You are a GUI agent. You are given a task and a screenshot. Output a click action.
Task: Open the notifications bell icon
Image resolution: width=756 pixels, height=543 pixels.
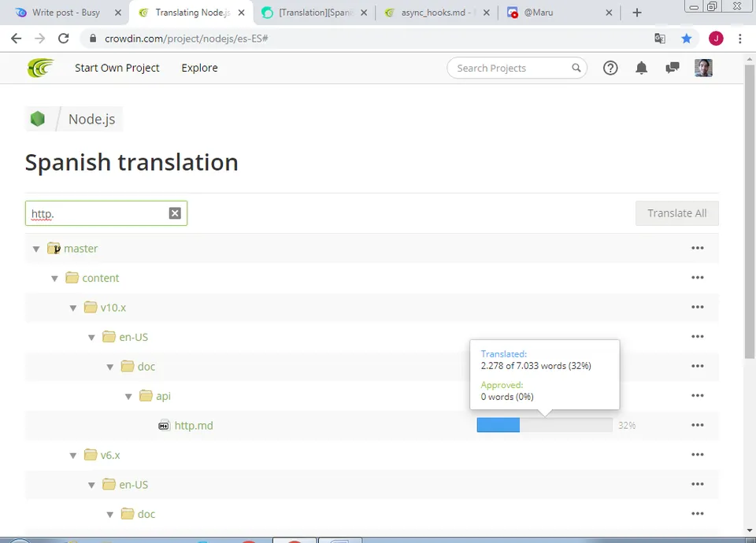(641, 68)
